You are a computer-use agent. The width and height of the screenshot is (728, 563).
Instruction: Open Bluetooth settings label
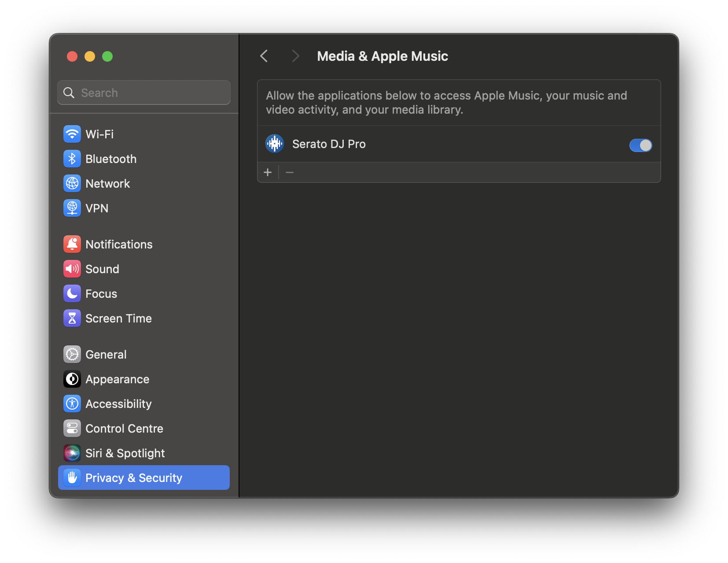(x=111, y=159)
